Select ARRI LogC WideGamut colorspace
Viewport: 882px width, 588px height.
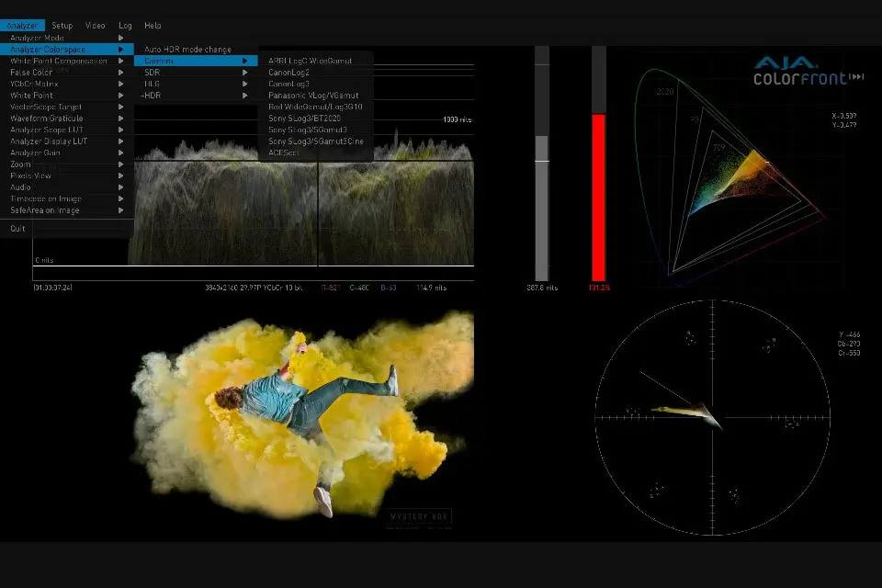309,61
